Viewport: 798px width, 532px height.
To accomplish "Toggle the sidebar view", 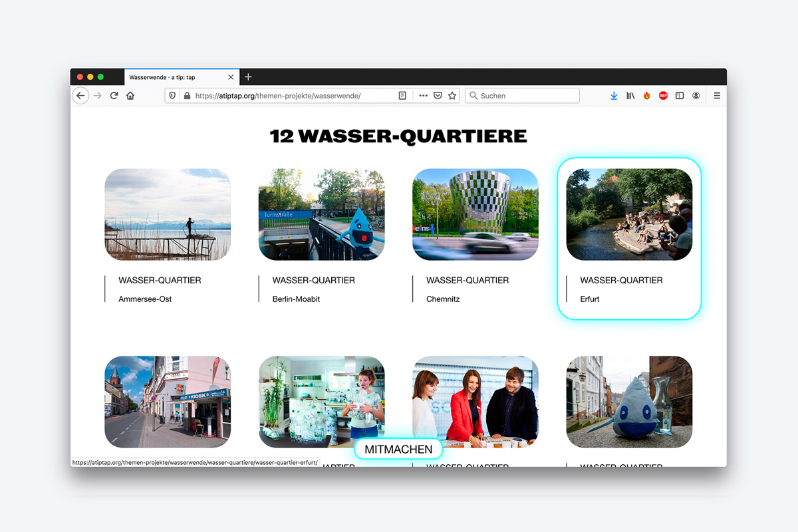I will tap(680, 96).
